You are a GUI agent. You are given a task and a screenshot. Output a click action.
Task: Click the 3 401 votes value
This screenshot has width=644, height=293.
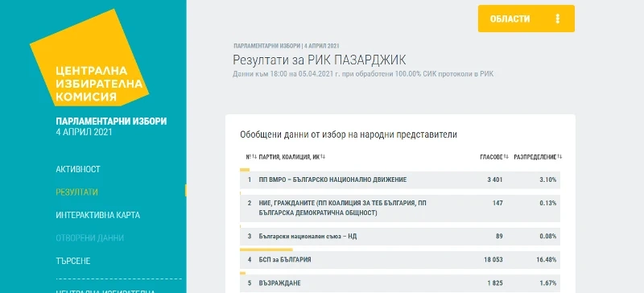[x=495, y=180]
